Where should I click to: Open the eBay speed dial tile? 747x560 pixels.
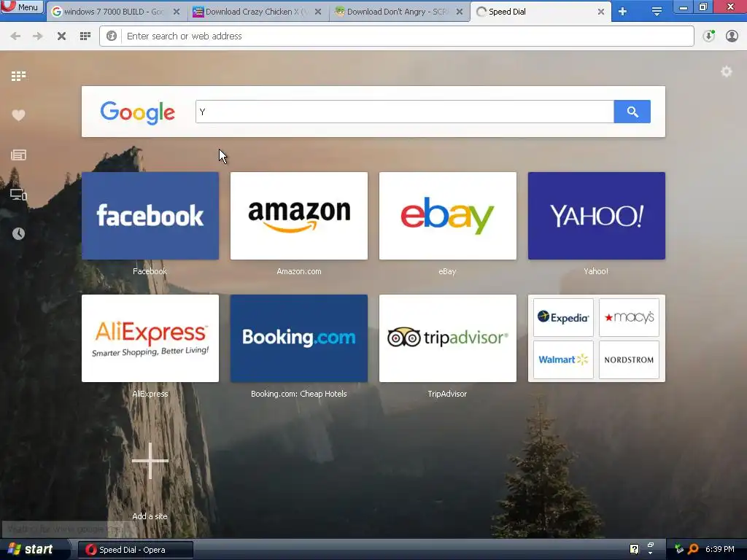tap(447, 216)
